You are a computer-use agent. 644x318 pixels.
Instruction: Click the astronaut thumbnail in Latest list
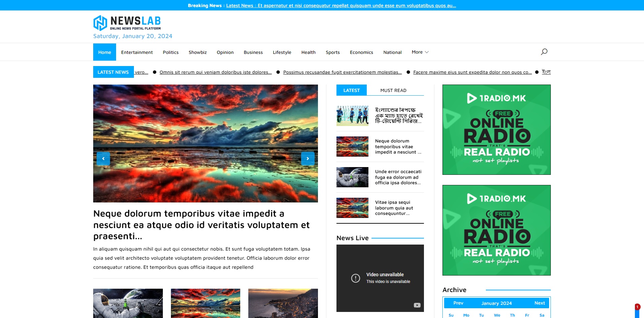point(352,177)
